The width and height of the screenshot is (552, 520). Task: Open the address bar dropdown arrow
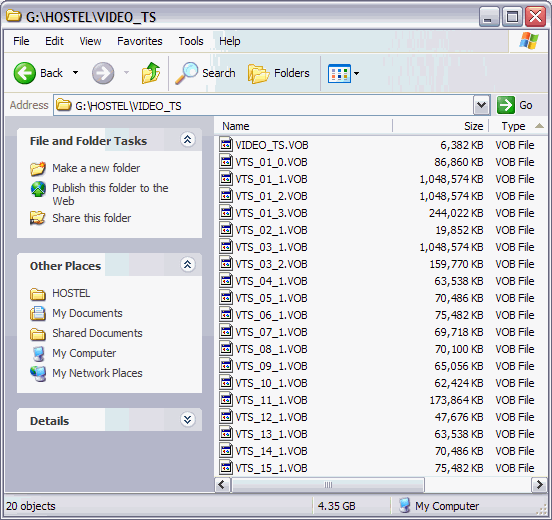[481, 105]
